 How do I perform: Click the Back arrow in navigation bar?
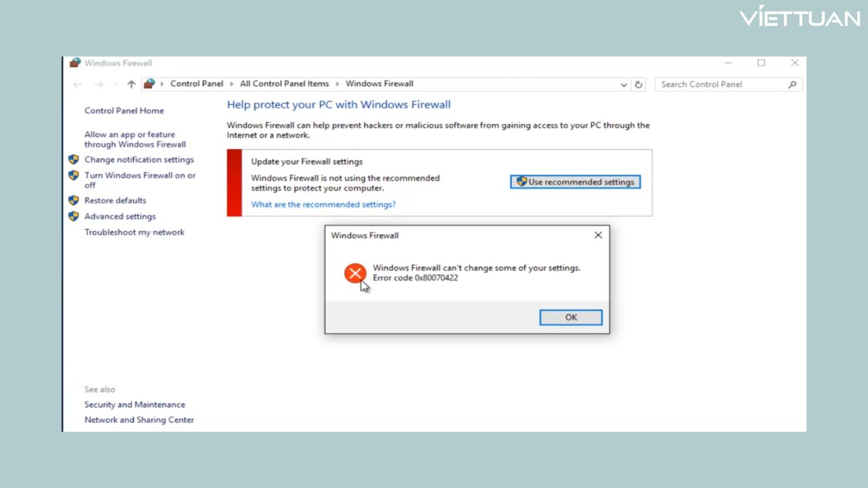(x=77, y=85)
